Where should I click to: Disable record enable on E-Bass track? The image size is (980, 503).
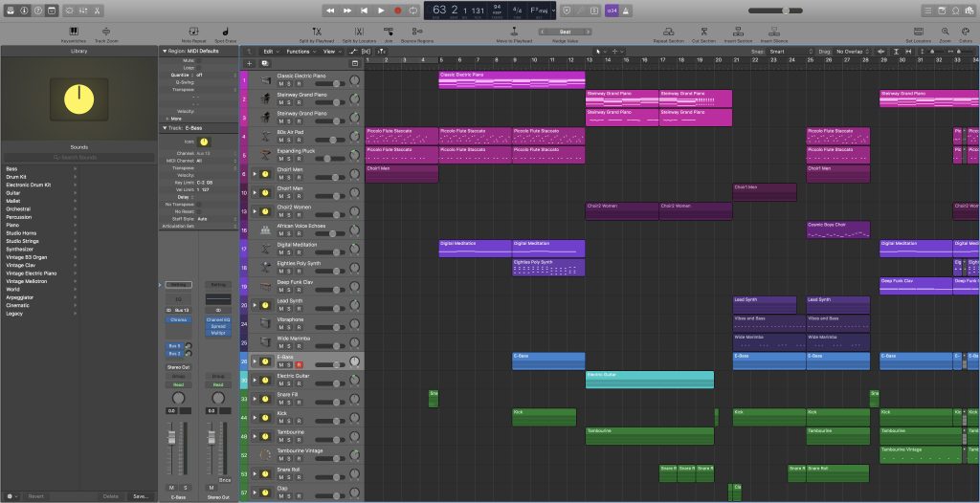(x=299, y=365)
